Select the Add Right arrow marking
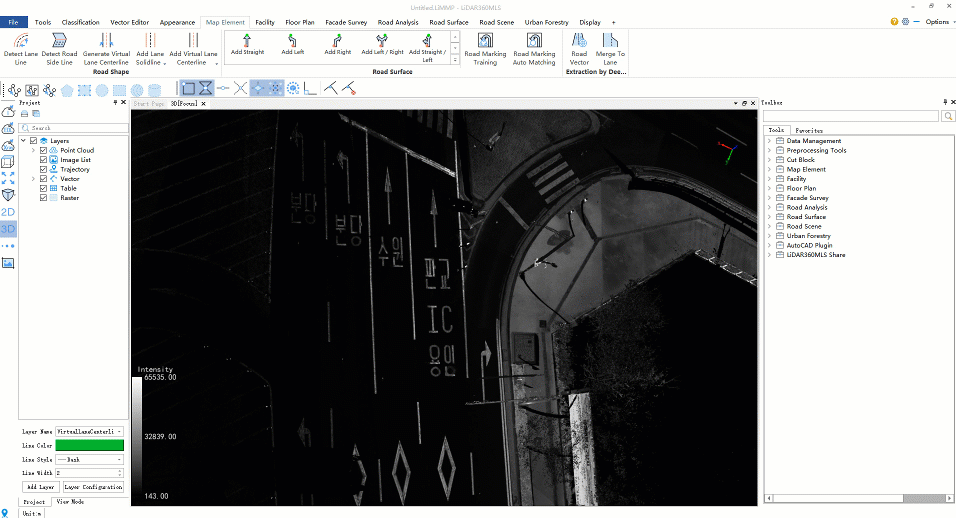The image size is (956, 518). (x=337, y=44)
